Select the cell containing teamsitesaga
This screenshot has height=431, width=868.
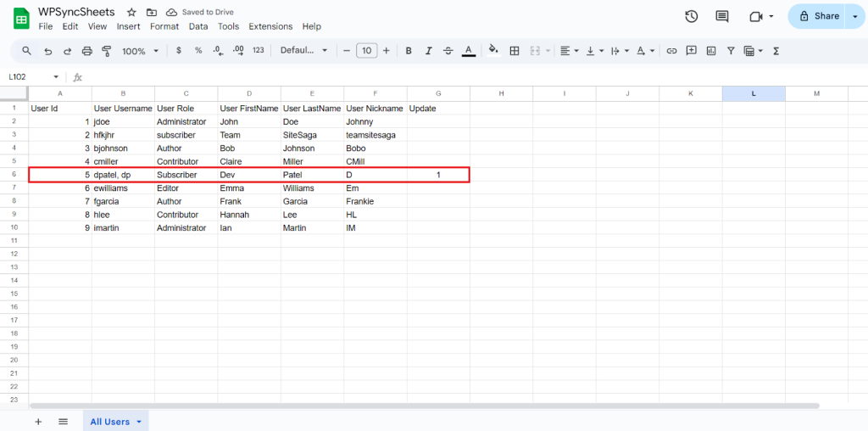click(376, 135)
